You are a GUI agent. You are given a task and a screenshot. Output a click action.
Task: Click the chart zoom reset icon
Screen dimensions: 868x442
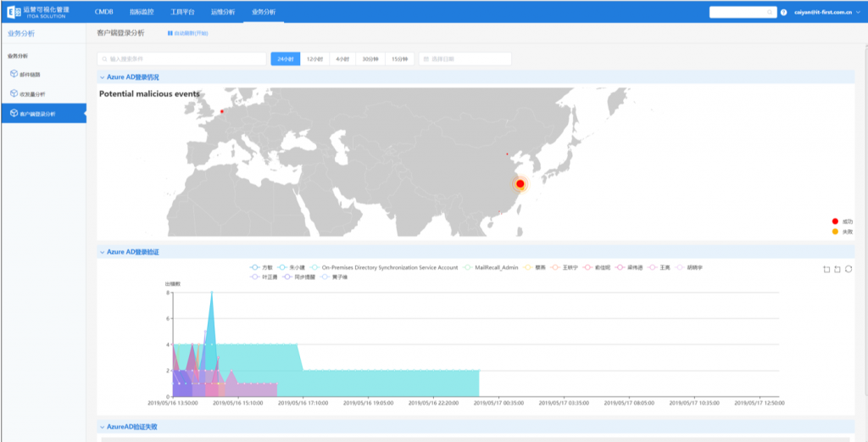(837, 269)
